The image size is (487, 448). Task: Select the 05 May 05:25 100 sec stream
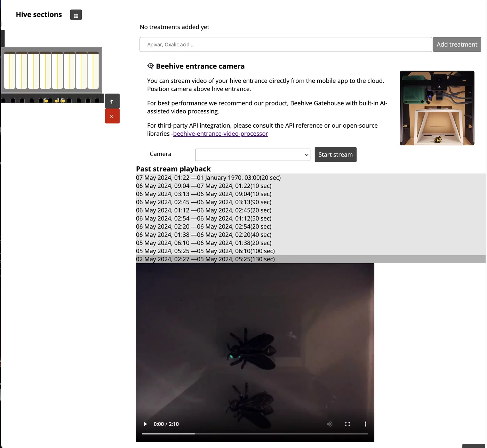(311, 251)
